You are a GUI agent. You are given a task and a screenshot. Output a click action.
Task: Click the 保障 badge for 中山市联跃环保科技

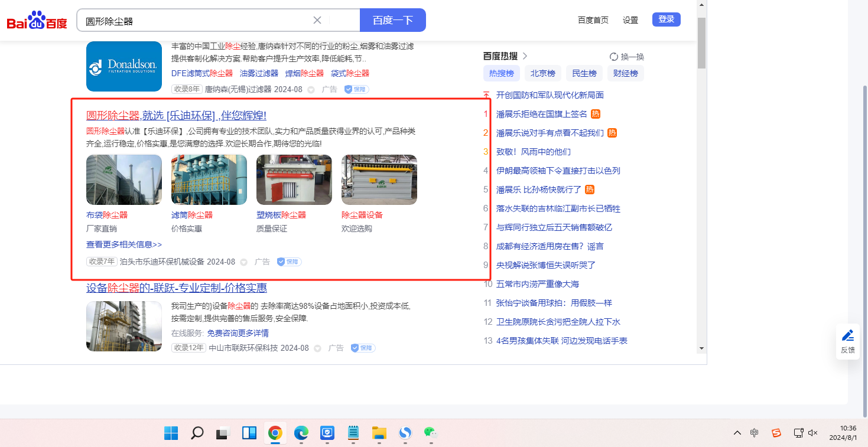pos(363,348)
